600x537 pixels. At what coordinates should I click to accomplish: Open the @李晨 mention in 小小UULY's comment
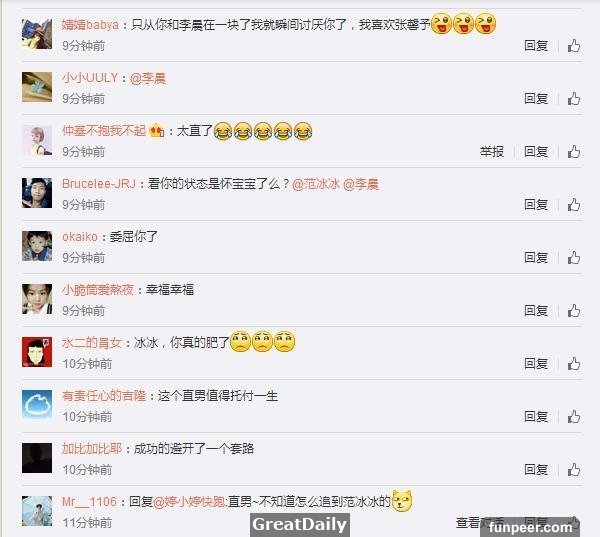coord(148,78)
